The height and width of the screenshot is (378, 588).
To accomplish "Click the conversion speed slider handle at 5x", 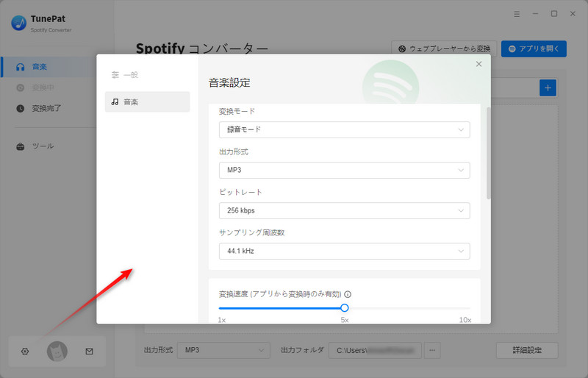I will tap(344, 308).
